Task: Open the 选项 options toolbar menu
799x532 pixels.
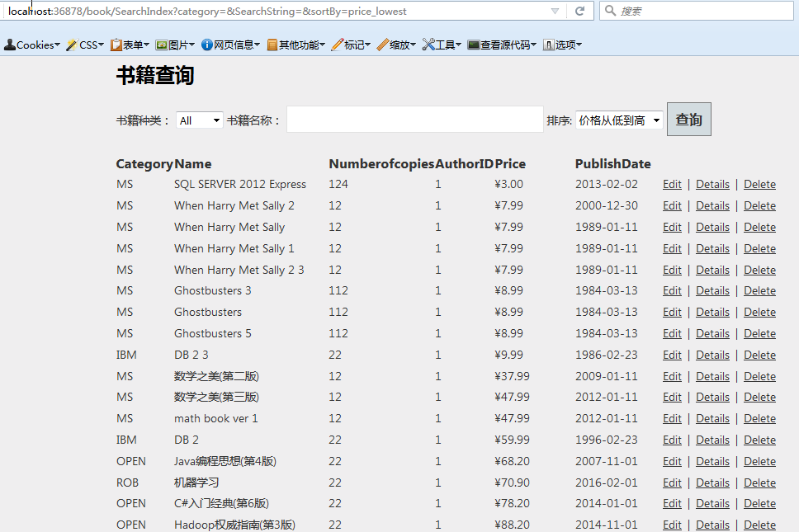Action: point(562,45)
